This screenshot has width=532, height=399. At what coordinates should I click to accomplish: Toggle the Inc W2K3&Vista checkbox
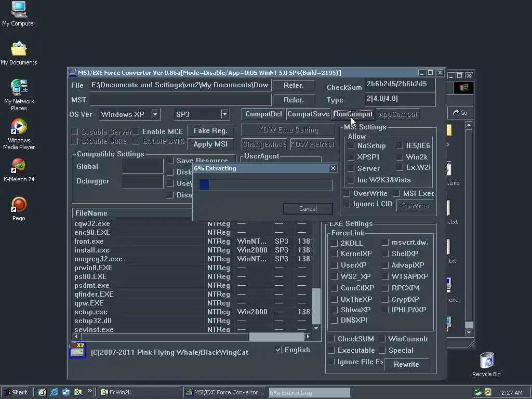coord(351,180)
